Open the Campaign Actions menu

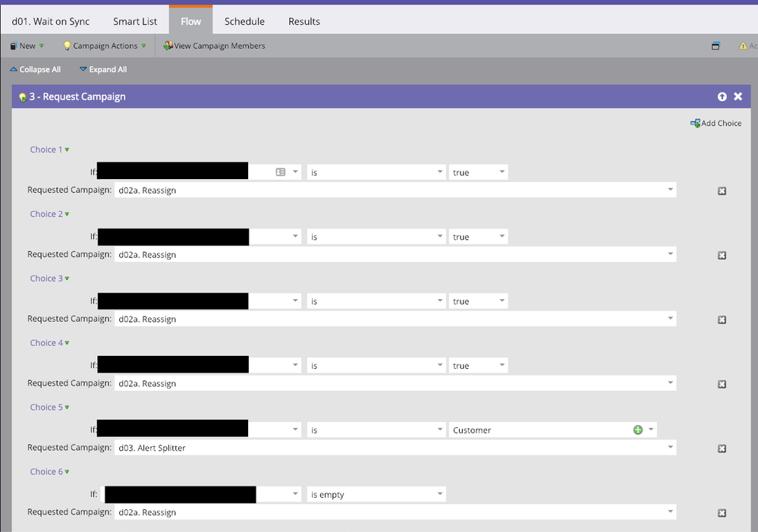point(104,46)
